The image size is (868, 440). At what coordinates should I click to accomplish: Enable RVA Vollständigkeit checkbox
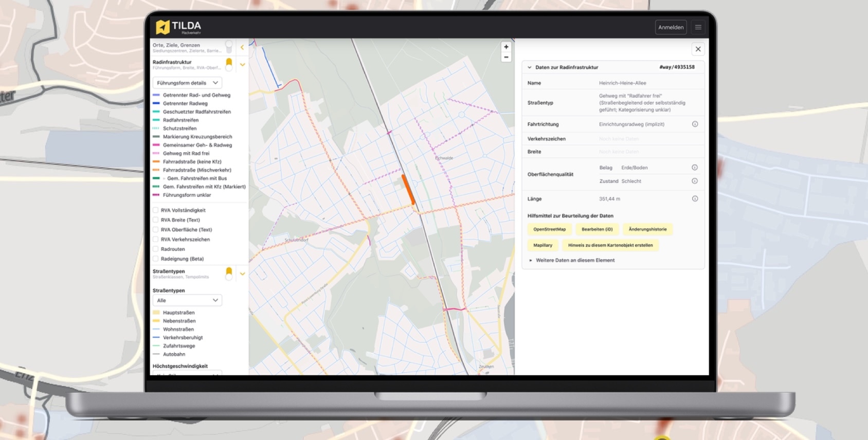pyautogui.click(x=156, y=210)
